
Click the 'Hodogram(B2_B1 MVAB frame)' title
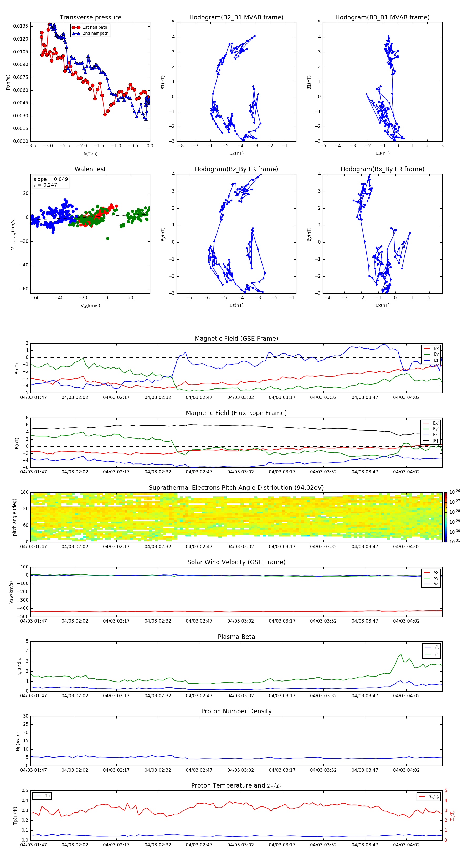[236, 17]
